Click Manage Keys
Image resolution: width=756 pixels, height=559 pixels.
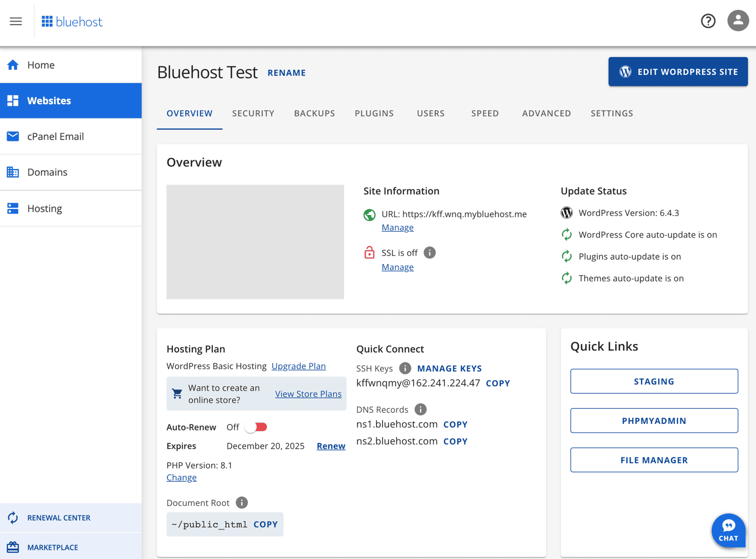point(449,368)
